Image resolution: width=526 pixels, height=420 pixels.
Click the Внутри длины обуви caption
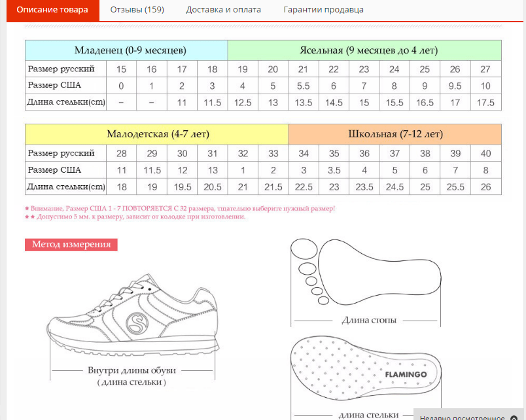point(131,370)
